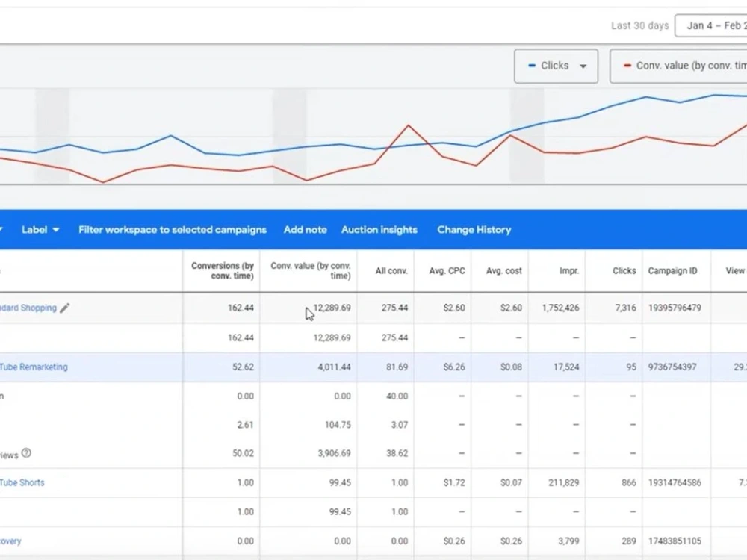
Task: Sort by Avg. CPC column header
Action: [x=447, y=271]
